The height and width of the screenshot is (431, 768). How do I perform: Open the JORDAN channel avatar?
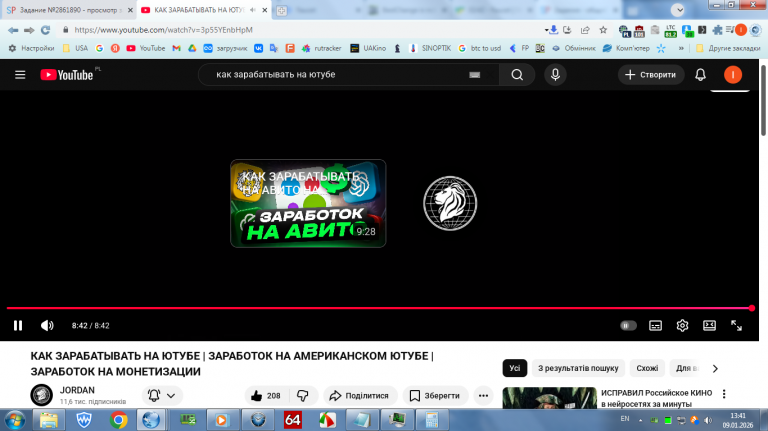pos(42,395)
